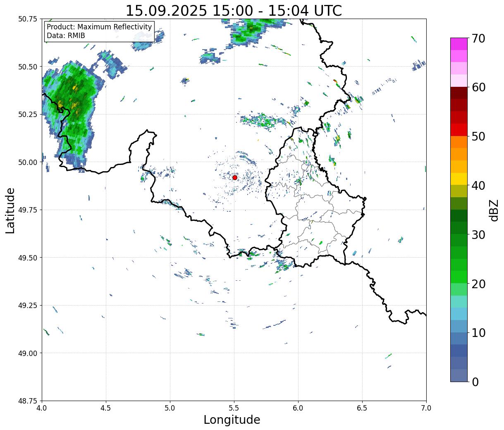Screen dimensions: 504x430
Task: Click the dark maroon colorbar segment below 60
Action: click(x=459, y=93)
